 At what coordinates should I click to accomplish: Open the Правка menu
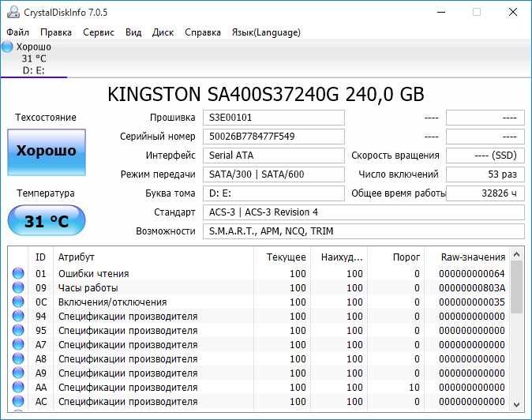[x=56, y=32]
